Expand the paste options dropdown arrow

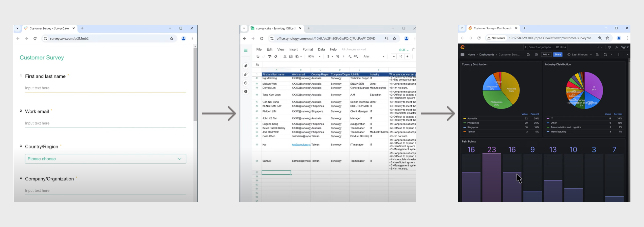[x=301, y=57]
